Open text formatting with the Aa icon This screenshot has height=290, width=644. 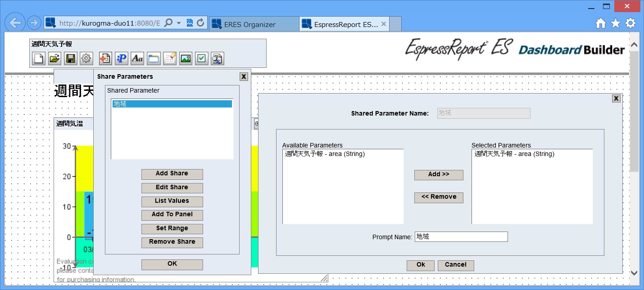pos(137,58)
